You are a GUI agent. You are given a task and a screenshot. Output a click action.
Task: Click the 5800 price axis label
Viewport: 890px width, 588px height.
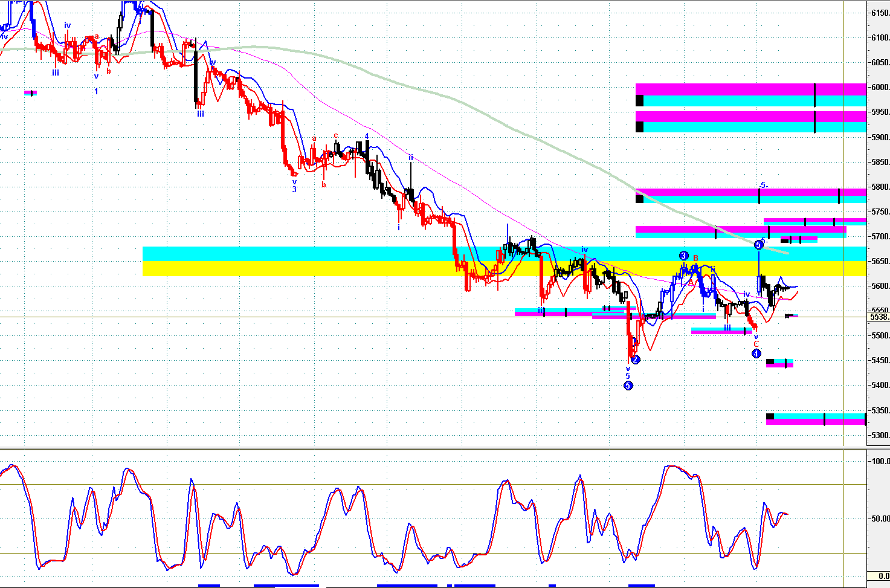[x=880, y=187]
